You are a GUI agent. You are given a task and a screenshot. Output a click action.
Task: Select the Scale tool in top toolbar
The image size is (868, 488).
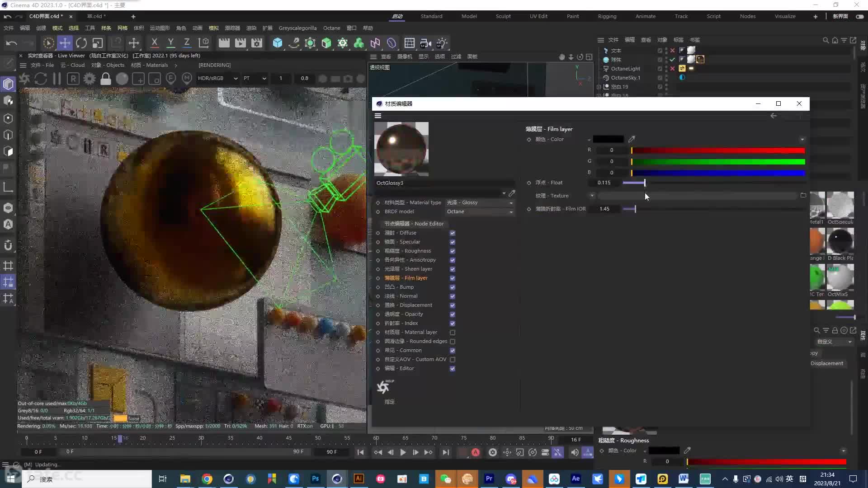98,43
